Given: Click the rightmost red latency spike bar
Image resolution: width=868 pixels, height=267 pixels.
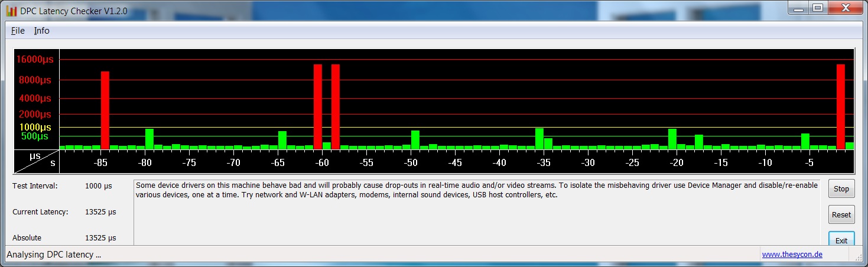Looking at the screenshot, I should point(841,107).
